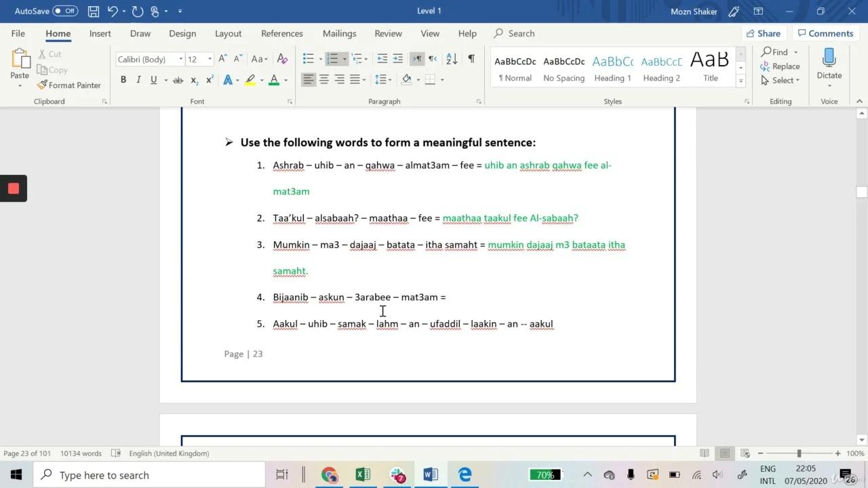Image resolution: width=868 pixels, height=488 pixels.
Task: Open the font size dropdown
Action: [208, 59]
